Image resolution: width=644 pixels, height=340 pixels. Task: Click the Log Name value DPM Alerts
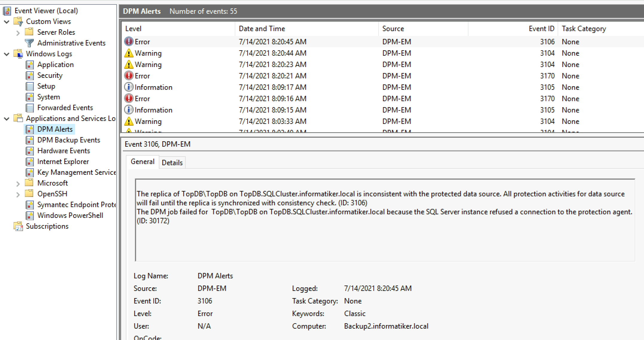pos(215,276)
